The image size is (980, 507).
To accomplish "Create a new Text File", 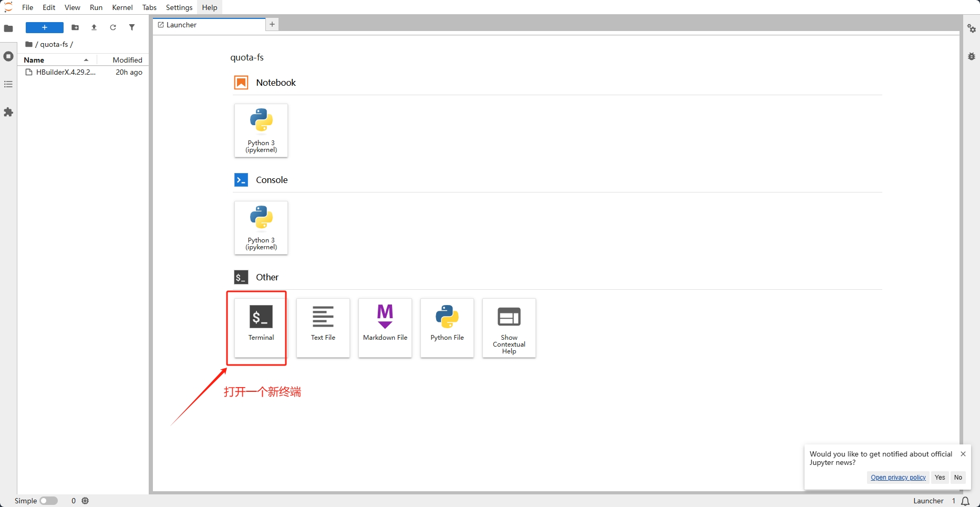I will click(323, 328).
